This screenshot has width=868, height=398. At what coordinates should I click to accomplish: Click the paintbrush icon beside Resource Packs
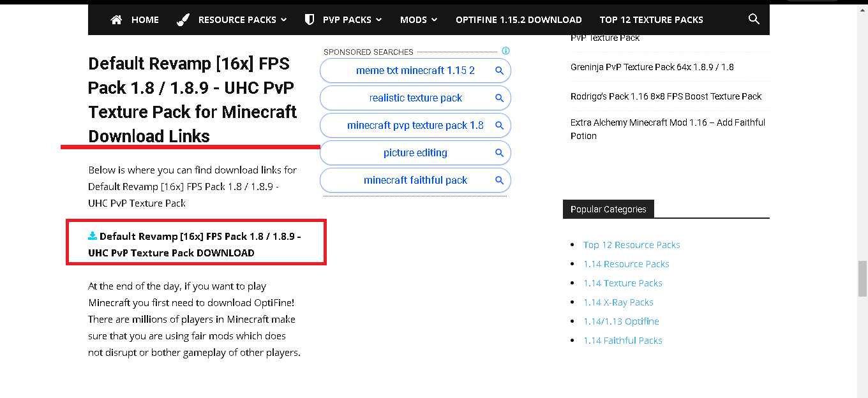pos(183,20)
